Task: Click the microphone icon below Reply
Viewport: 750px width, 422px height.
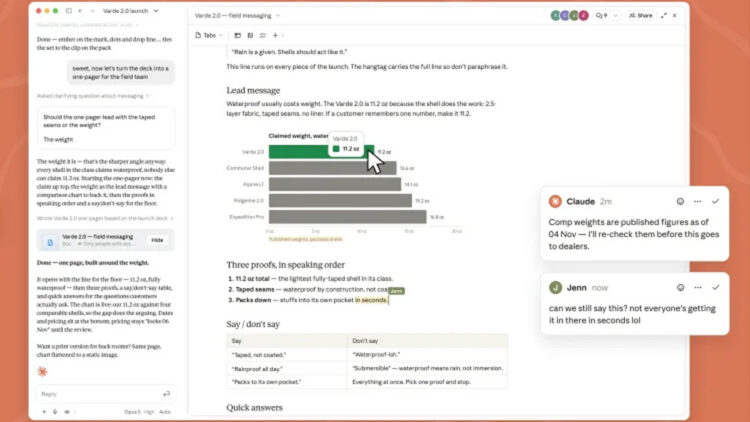Action: (55, 411)
